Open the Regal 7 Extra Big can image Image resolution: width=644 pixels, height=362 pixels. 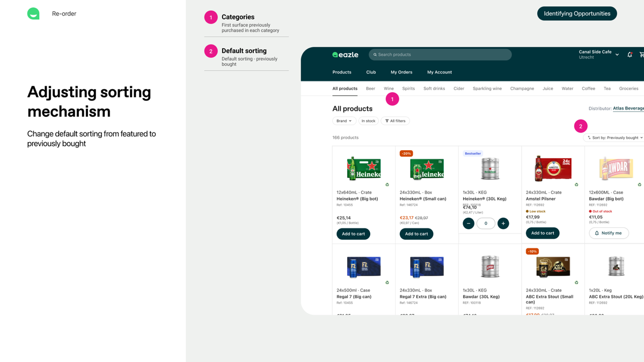click(x=427, y=267)
